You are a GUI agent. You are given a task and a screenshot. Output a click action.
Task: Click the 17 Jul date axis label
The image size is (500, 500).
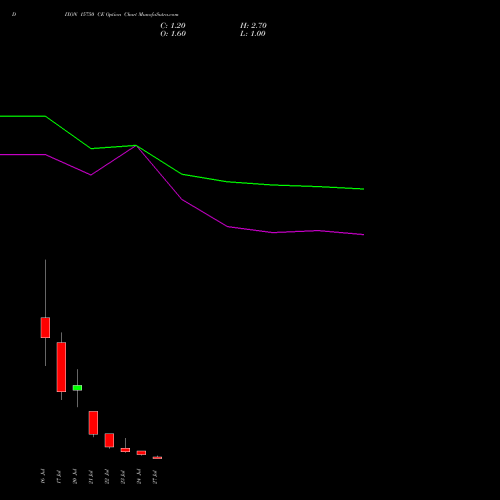tap(59, 476)
